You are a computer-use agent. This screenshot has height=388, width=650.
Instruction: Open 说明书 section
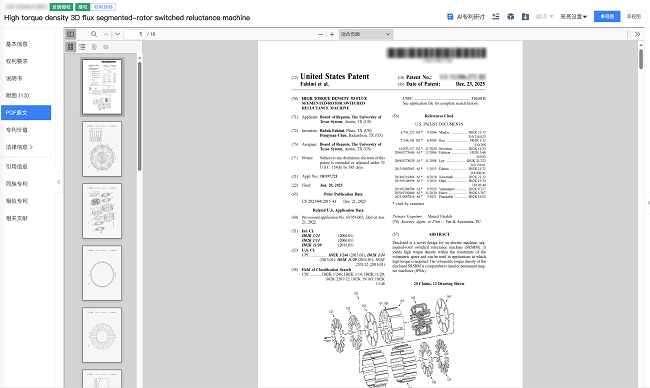coord(14,78)
